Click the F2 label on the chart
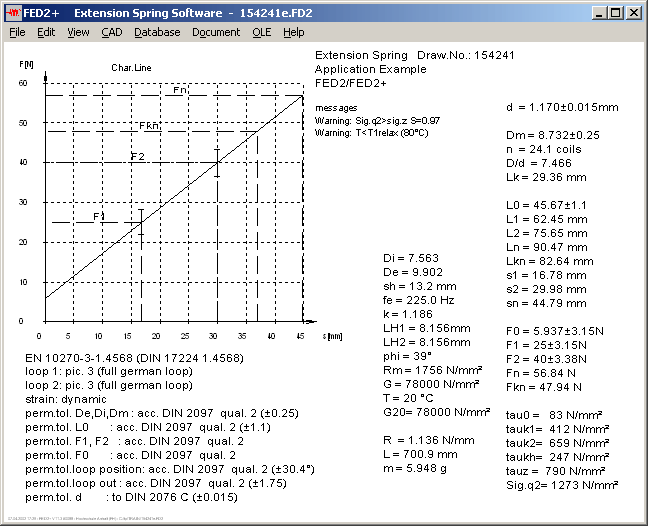The width and height of the screenshot is (648, 526). (137, 157)
